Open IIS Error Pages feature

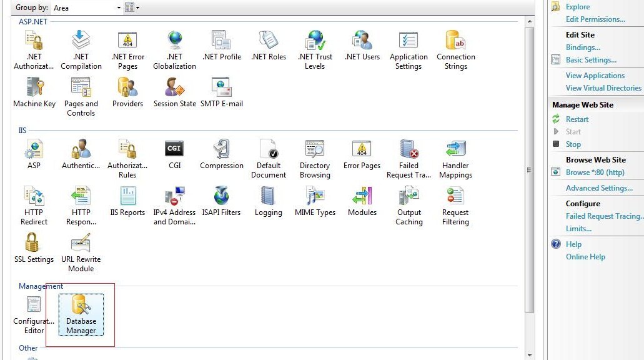click(x=362, y=154)
